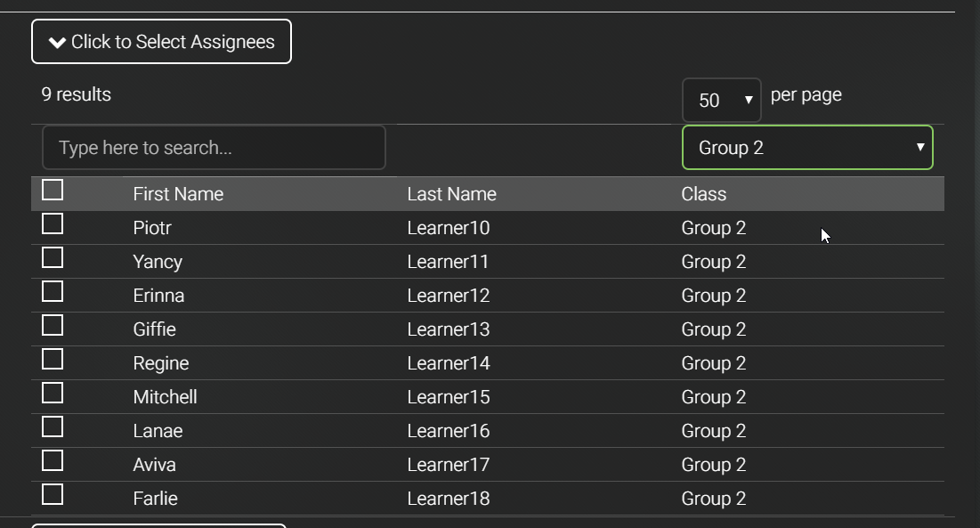980x528 pixels.
Task: Focus the Type here to search field
Action: pos(214,148)
